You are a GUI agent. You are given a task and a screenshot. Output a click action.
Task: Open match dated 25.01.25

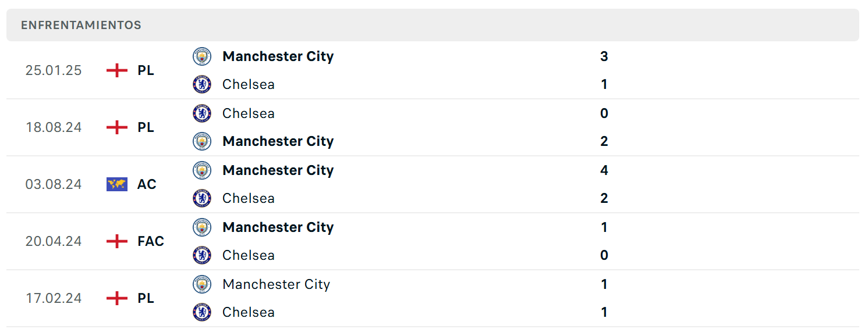point(433,70)
